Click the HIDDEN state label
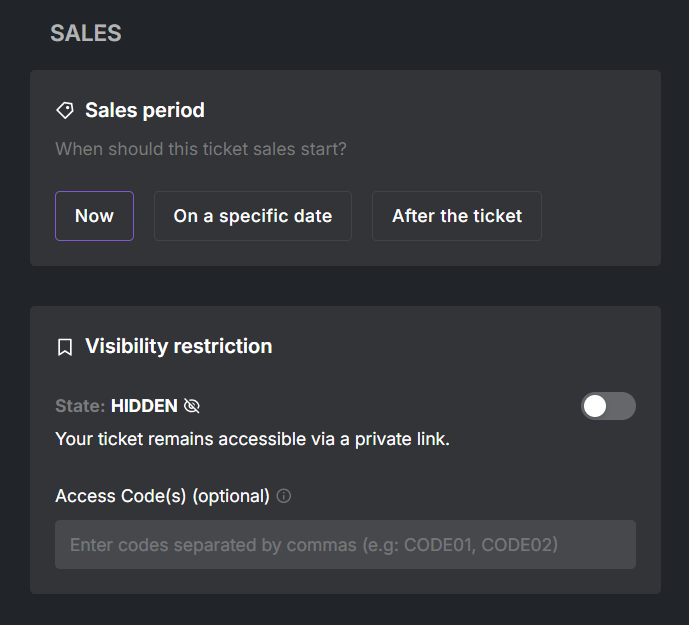Viewport: 689px width, 625px height. (x=144, y=406)
